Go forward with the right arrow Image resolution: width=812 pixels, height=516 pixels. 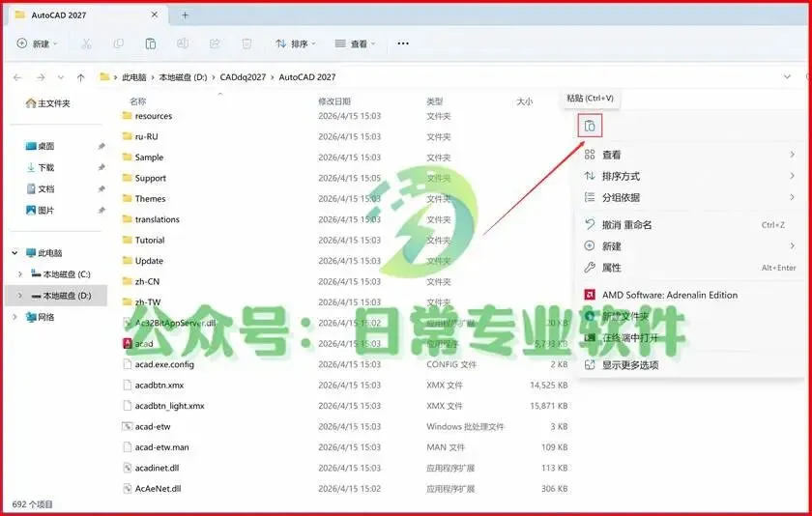[x=41, y=77]
